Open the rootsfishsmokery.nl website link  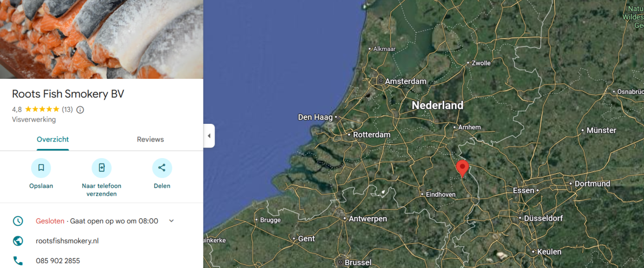pyautogui.click(x=67, y=241)
